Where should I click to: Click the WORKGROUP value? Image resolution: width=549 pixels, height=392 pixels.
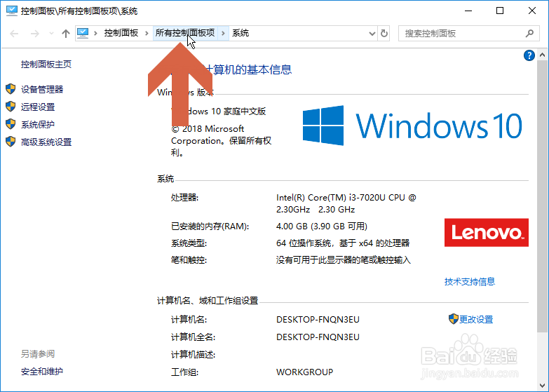[304, 372]
